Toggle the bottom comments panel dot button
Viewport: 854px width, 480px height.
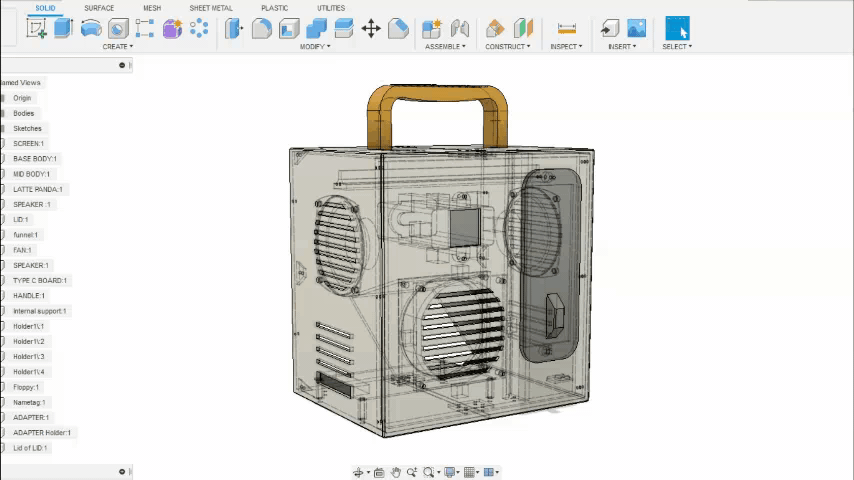[x=122, y=472]
